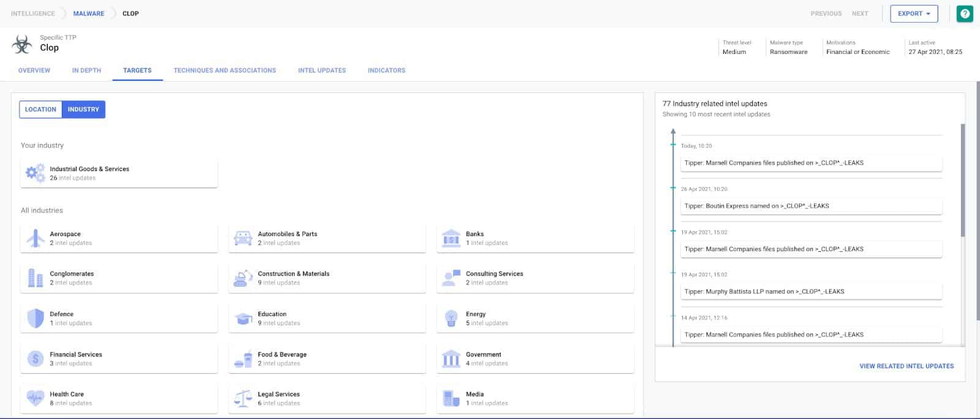Click the Ransomware malware type value
The image size is (980, 419).
tap(788, 52)
